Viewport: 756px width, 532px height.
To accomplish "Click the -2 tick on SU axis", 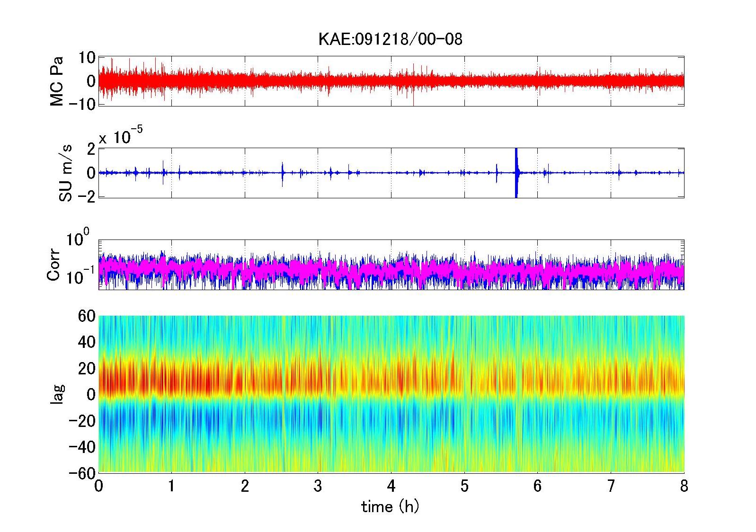I will (86, 196).
